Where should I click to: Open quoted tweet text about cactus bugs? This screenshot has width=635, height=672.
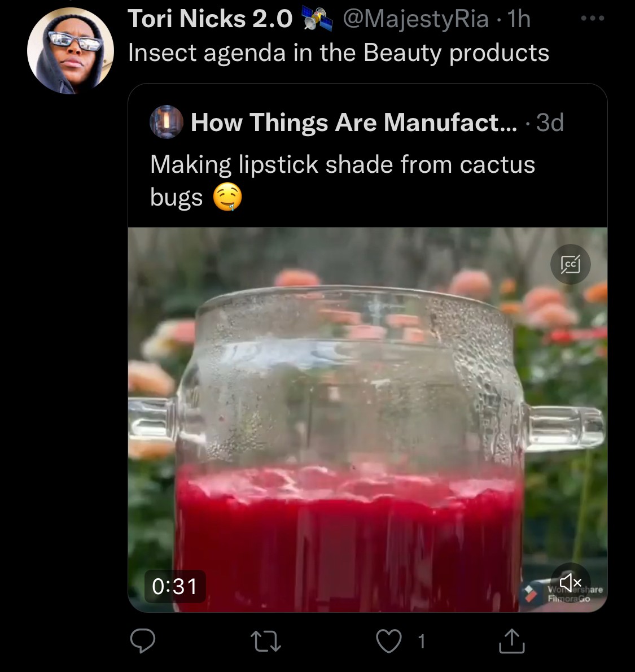(x=342, y=164)
